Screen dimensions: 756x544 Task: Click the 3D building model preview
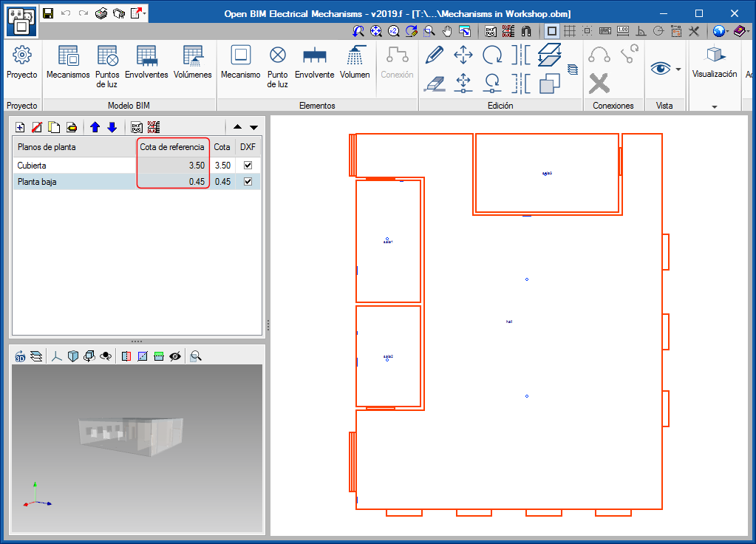131,437
